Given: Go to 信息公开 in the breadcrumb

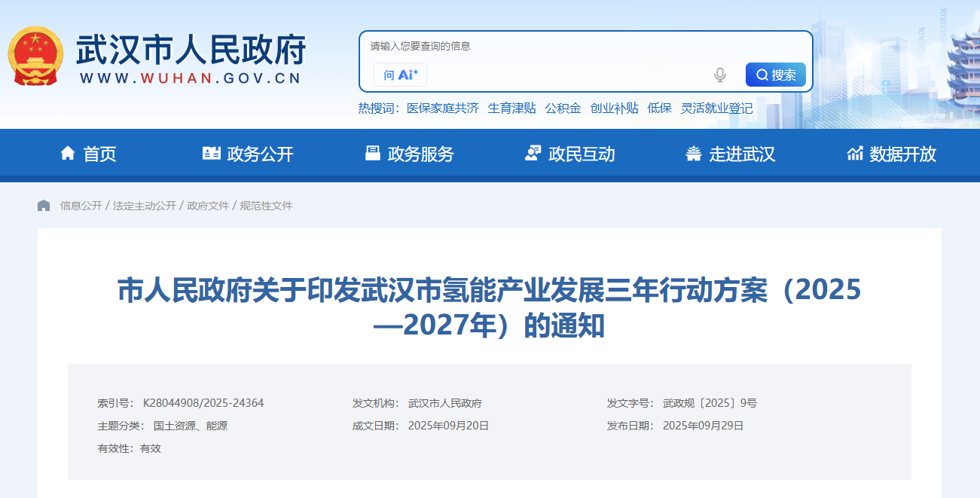Looking at the screenshot, I should click(x=81, y=206).
